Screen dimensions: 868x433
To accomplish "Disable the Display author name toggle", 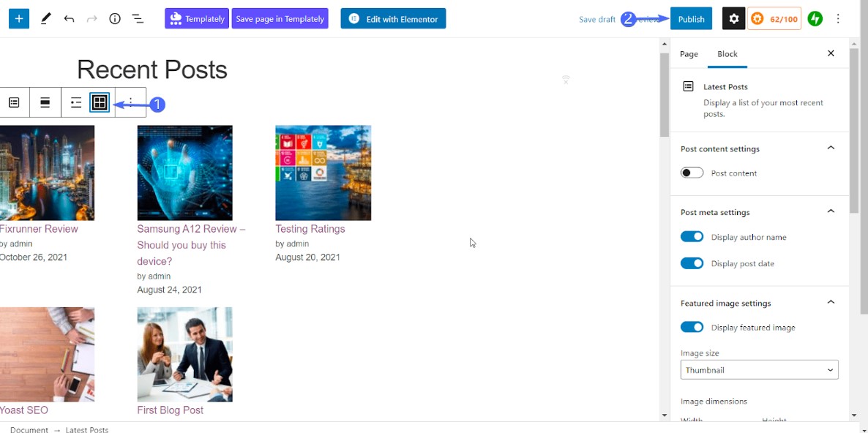I will point(692,237).
